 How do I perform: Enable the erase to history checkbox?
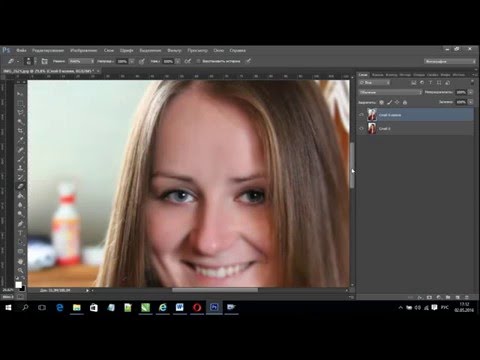[x=198, y=61]
